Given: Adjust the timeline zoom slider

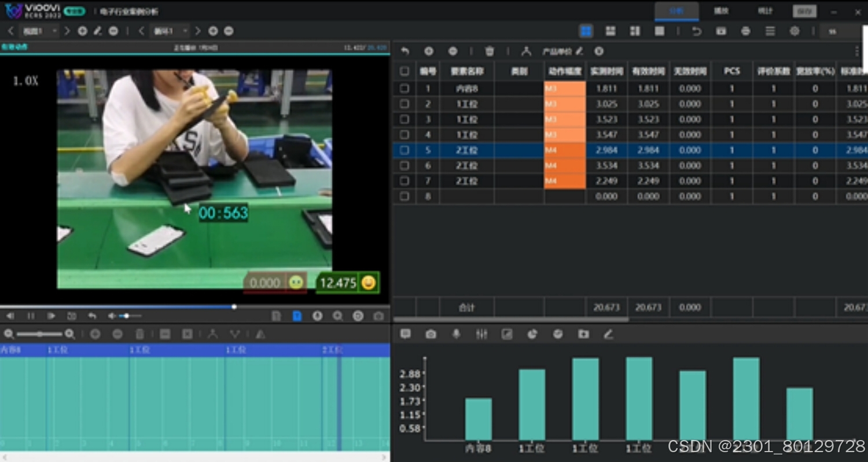Looking at the screenshot, I should (x=39, y=334).
